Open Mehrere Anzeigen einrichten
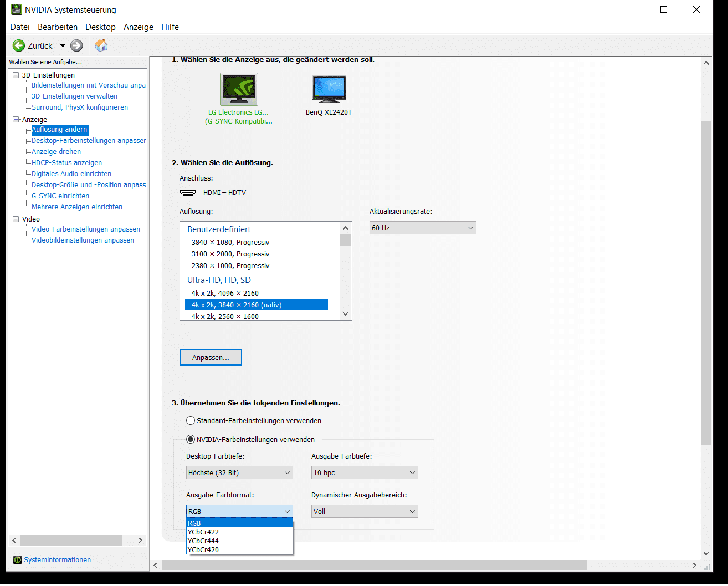Screen dimensions: 728x586 coord(77,207)
